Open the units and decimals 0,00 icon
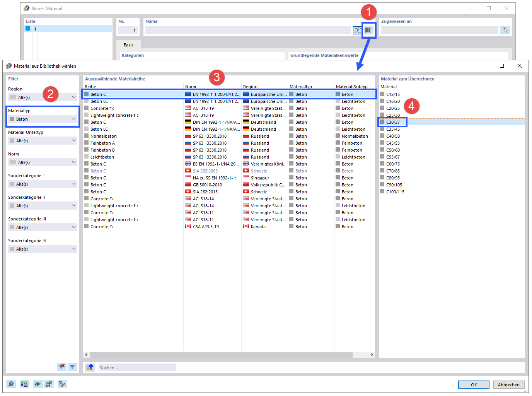This screenshot has height=396, width=532. pos(24,384)
